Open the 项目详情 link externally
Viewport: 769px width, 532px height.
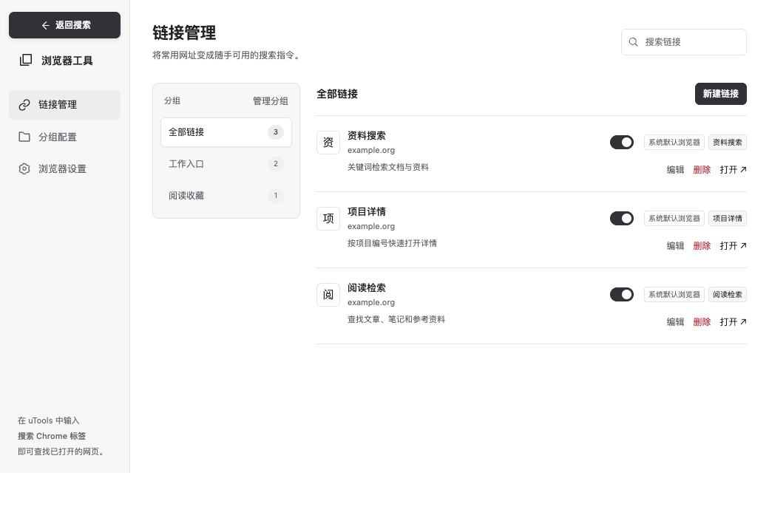(733, 246)
